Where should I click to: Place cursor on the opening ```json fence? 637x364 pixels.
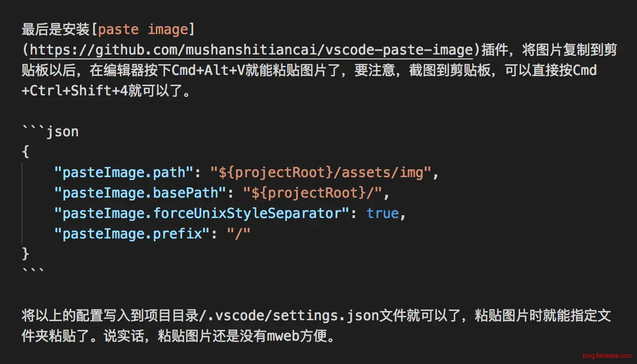coord(50,132)
